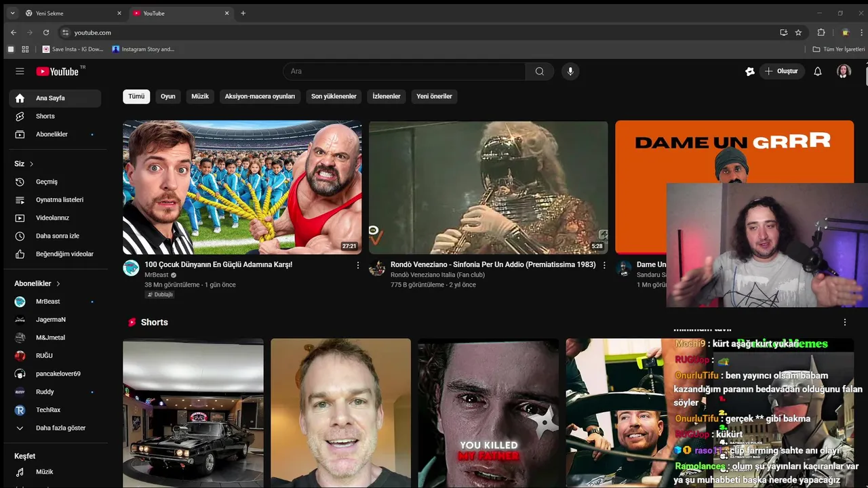Open Rondò Veneziano channel avatar
The image size is (868, 488).
(377, 268)
